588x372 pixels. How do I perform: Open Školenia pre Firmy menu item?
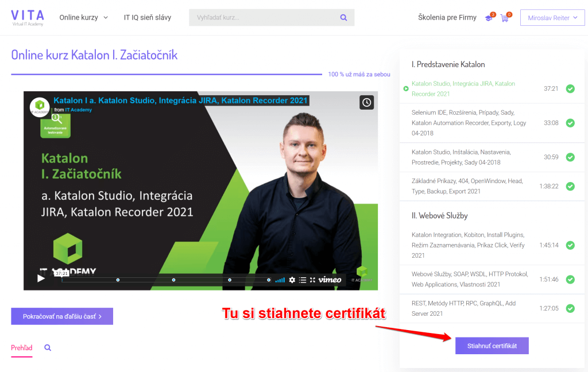447,18
